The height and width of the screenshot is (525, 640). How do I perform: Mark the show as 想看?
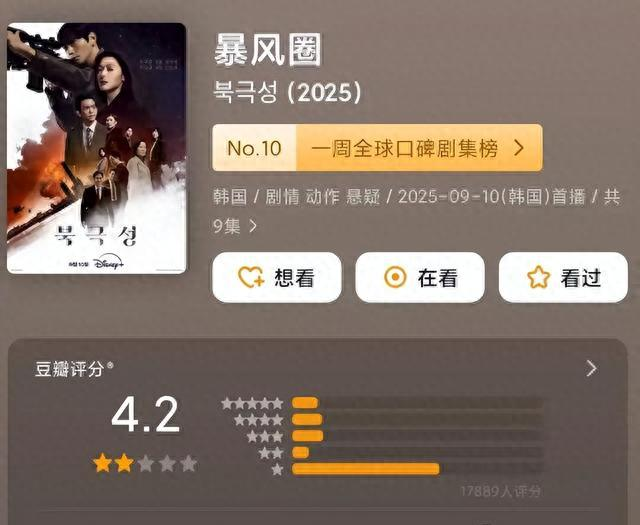[x=277, y=278]
